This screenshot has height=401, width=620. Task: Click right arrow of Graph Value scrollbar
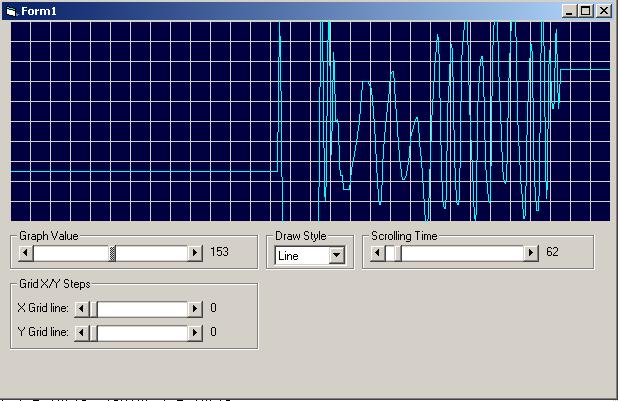(195, 254)
